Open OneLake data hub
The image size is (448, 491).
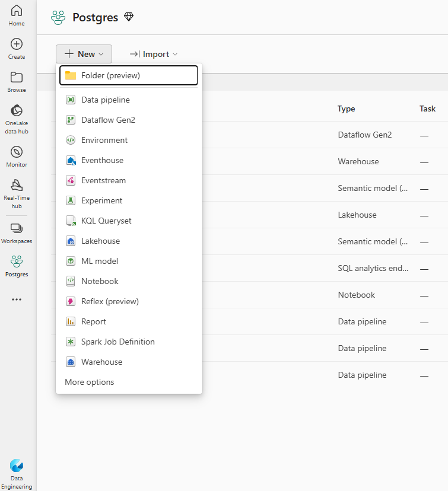point(17,119)
